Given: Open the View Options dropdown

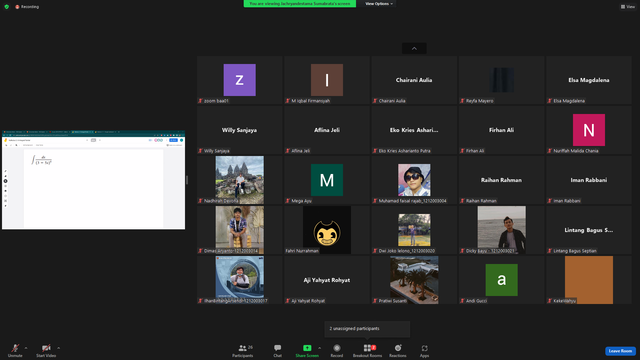Looking at the screenshot, I should 378,4.
